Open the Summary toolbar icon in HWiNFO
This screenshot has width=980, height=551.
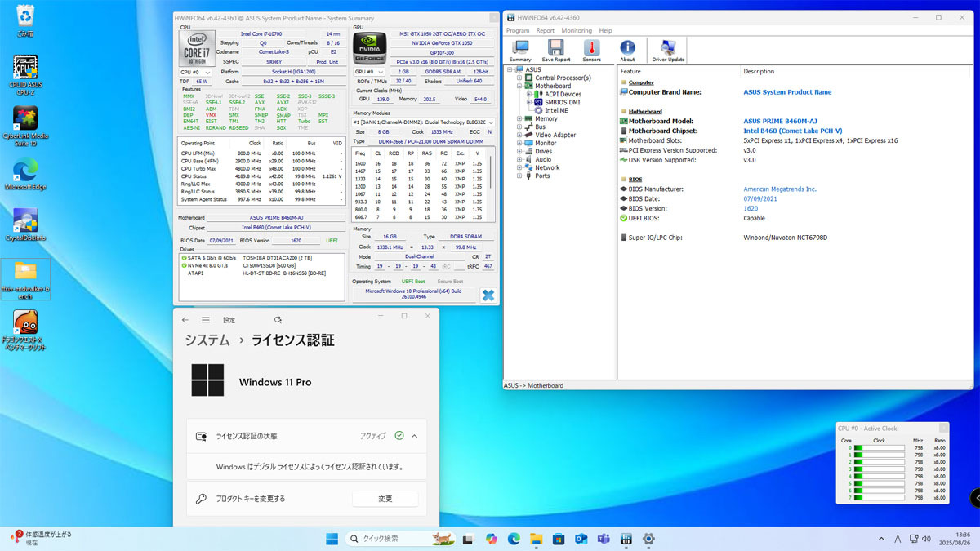520,51
